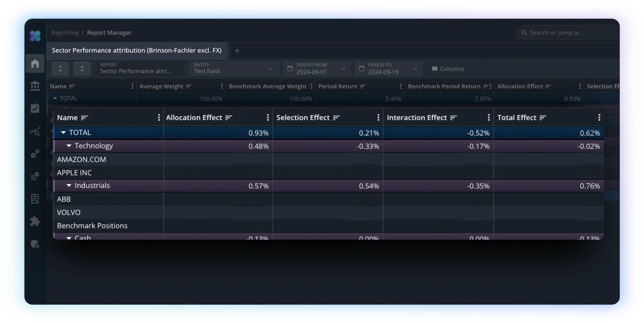
Task: Click the verified-list sidebar icon
Action: click(35, 176)
